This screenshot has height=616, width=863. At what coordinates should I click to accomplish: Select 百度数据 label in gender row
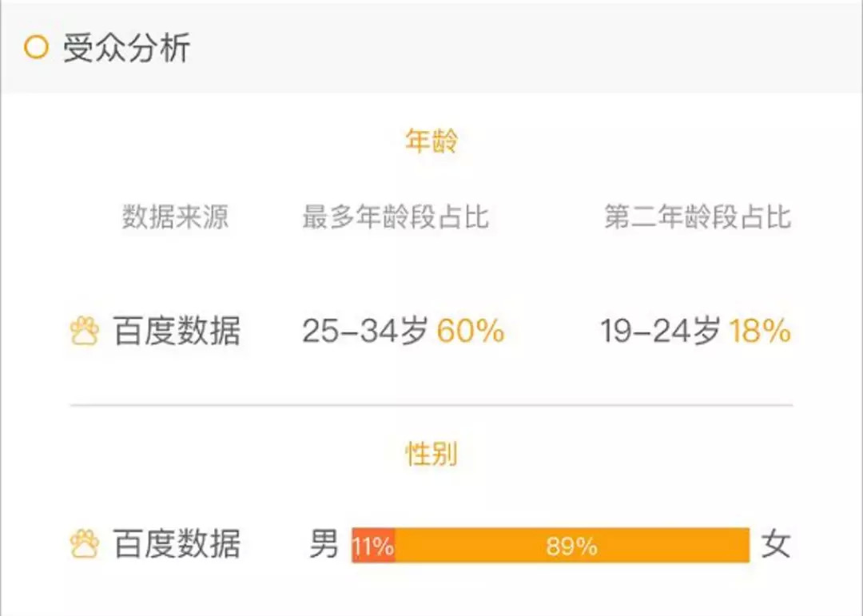pyautogui.click(x=177, y=545)
